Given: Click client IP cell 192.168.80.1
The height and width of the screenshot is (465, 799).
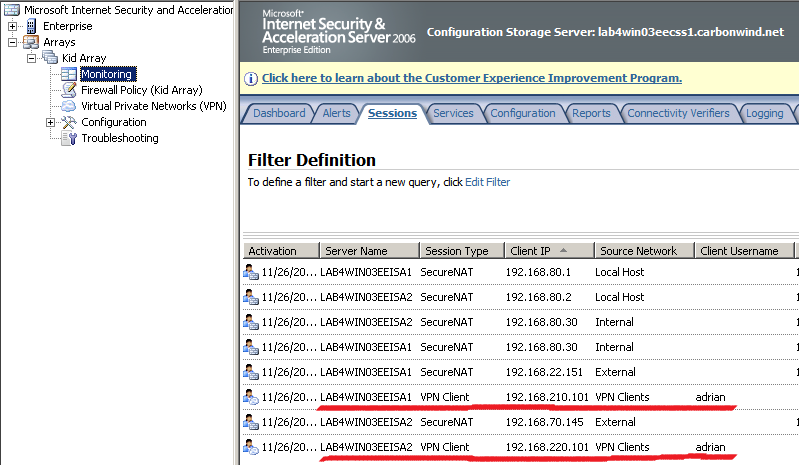Looking at the screenshot, I should coord(538,272).
